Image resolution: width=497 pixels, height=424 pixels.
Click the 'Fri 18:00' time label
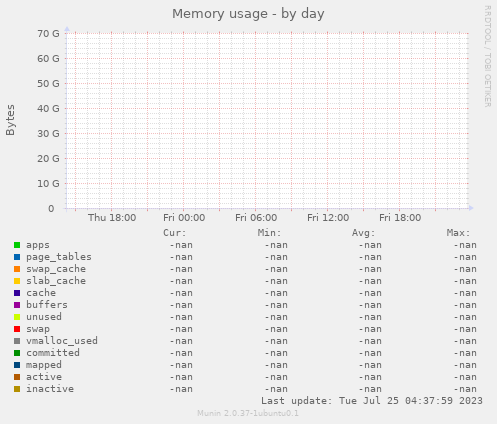pos(400,218)
